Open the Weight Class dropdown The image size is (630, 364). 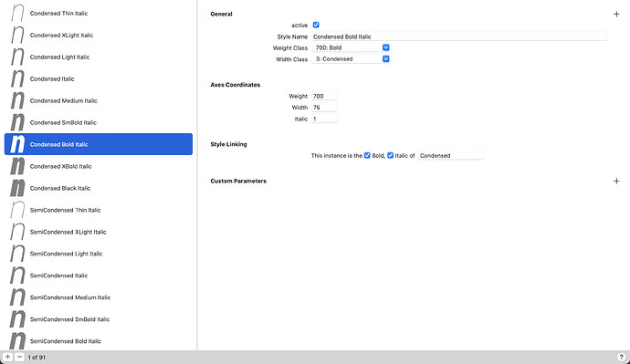[351, 47]
